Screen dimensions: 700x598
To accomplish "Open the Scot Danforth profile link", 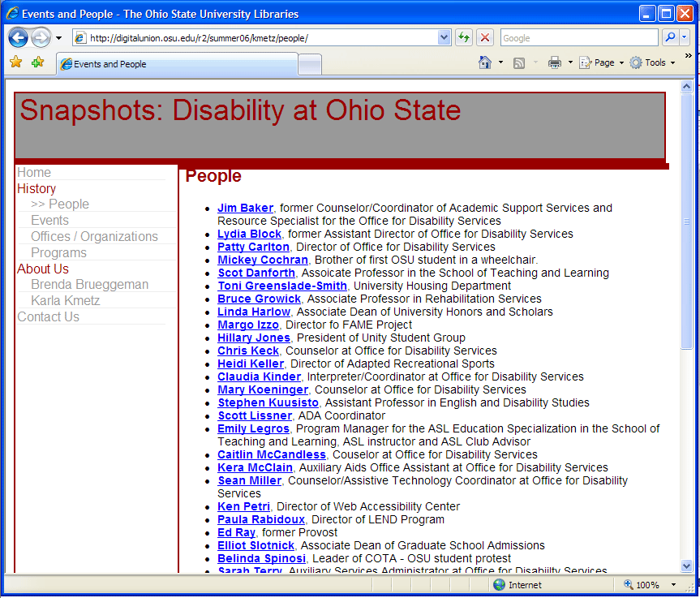I will (256, 273).
